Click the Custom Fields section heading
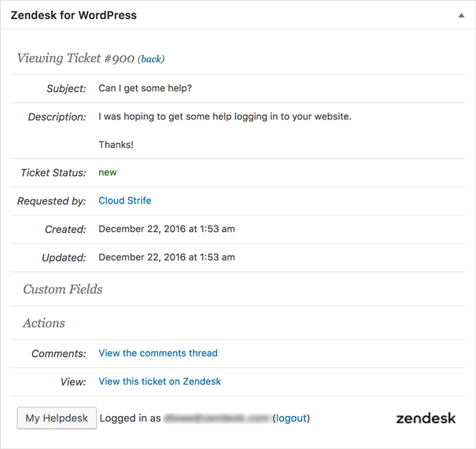 (x=63, y=289)
